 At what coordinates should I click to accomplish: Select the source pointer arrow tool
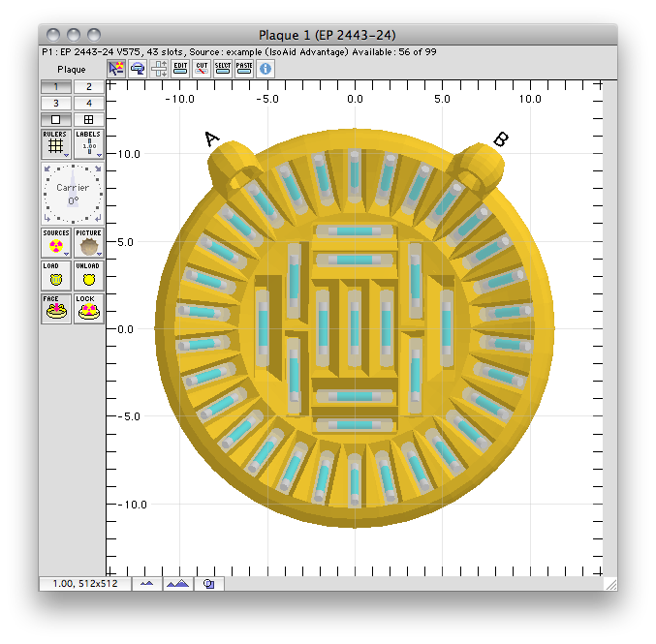[116, 69]
